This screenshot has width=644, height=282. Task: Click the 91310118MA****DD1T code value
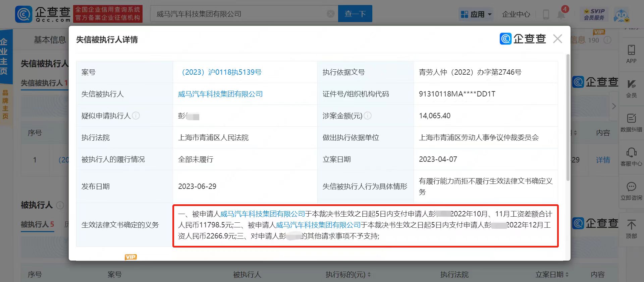457,94
